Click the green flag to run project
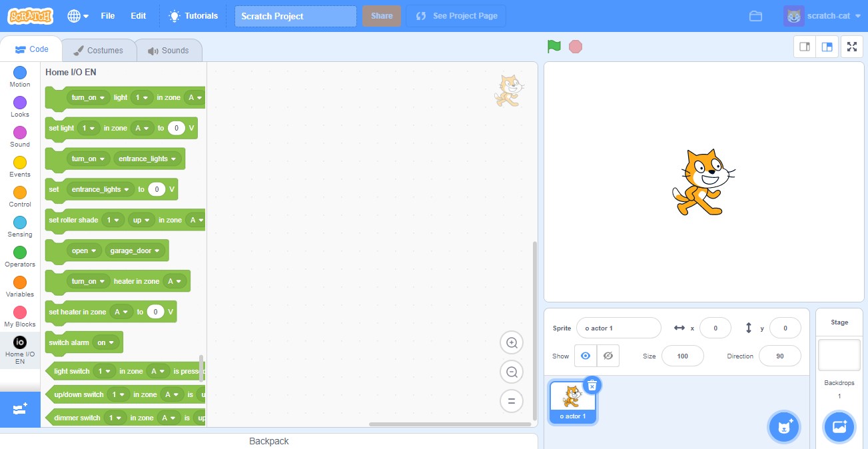The width and height of the screenshot is (868, 449). [554, 47]
